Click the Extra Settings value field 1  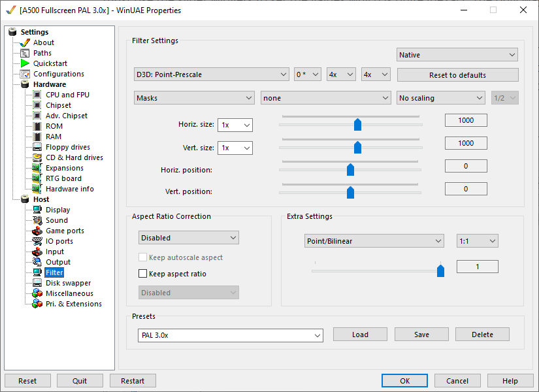477,267
